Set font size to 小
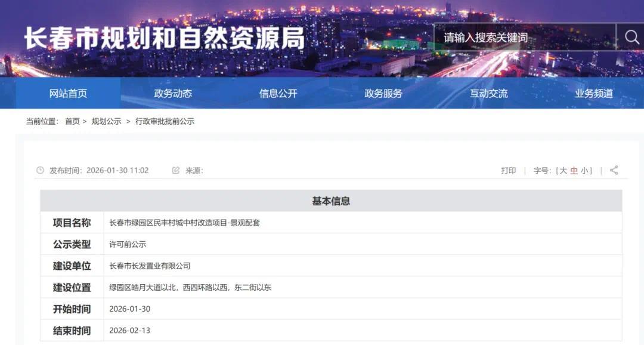Screen dimensions: 644x345 pyautogui.click(x=584, y=170)
